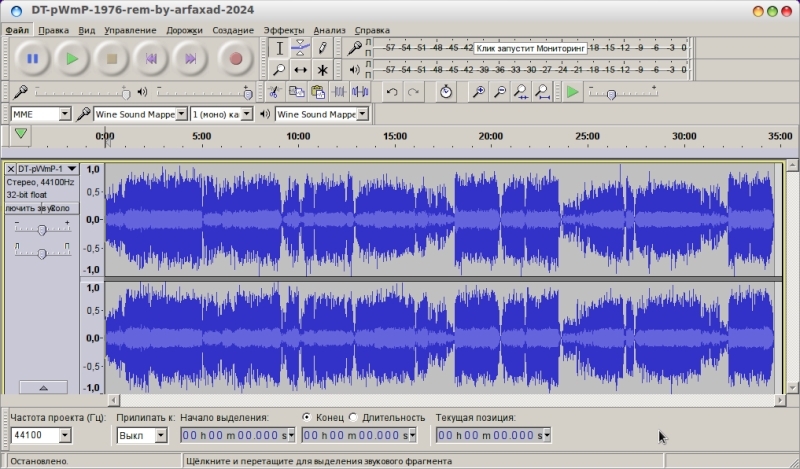This screenshot has height=469, width=800.
Task: Click the track gain slider thumb
Action: point(42,230)
